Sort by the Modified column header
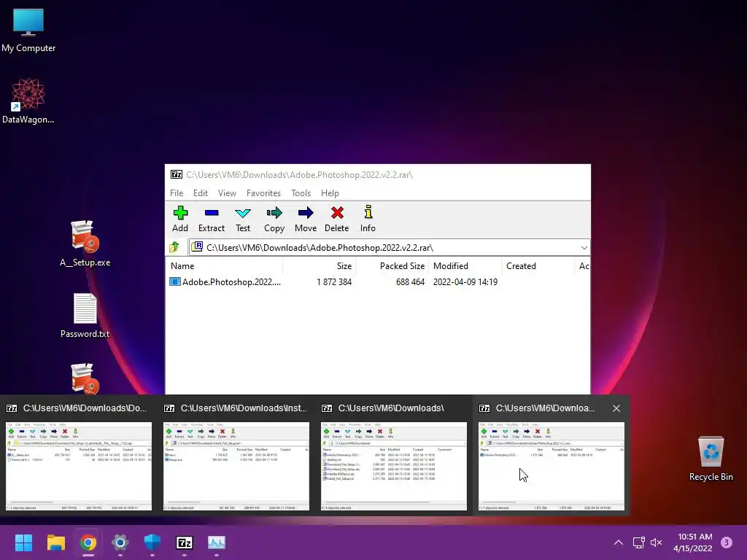Viewport: 747px width, 560px height. tap(465, 265)
